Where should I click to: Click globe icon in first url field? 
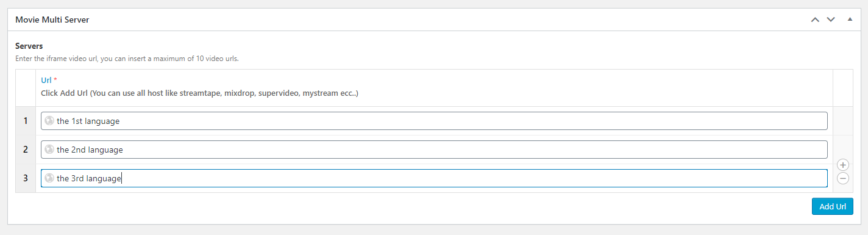[x=49, y=121]
